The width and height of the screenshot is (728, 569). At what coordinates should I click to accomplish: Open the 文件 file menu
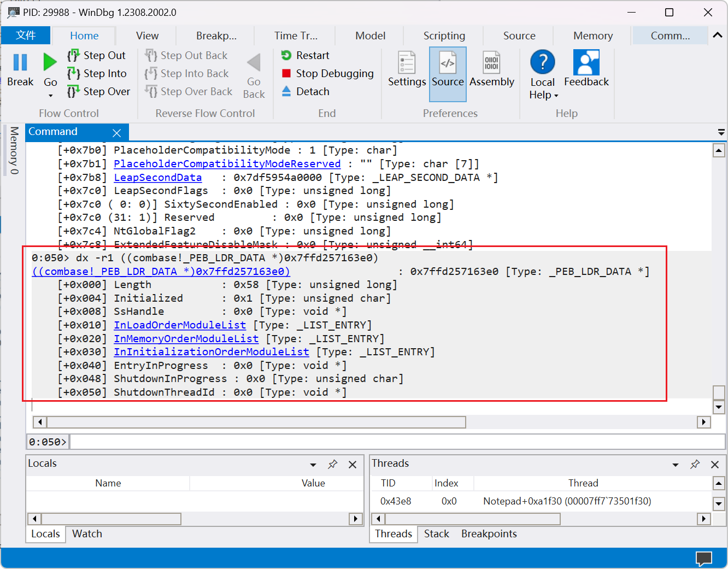[26, 36]
